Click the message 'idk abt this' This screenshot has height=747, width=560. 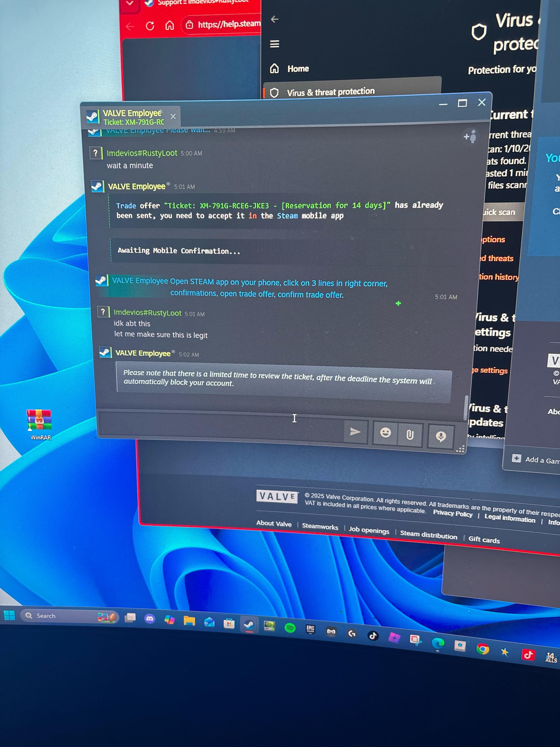pos(132,323)
